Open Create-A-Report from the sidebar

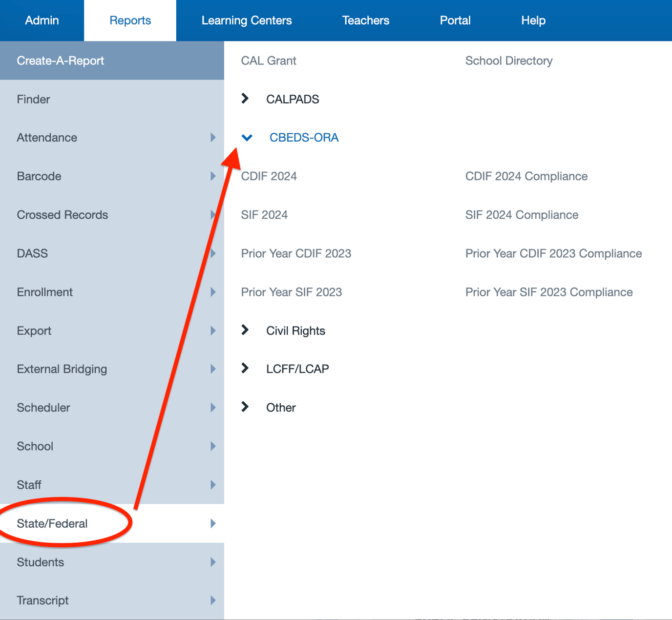pos(61,61)
